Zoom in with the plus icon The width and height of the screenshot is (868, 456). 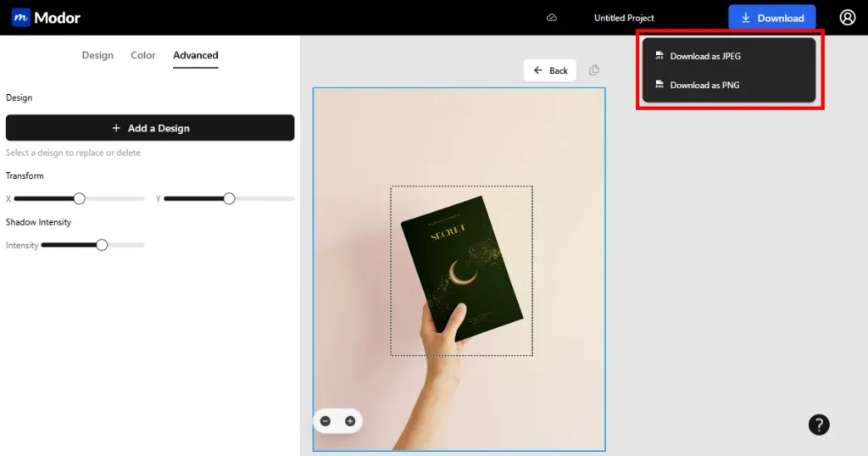(x=350, y=421)
